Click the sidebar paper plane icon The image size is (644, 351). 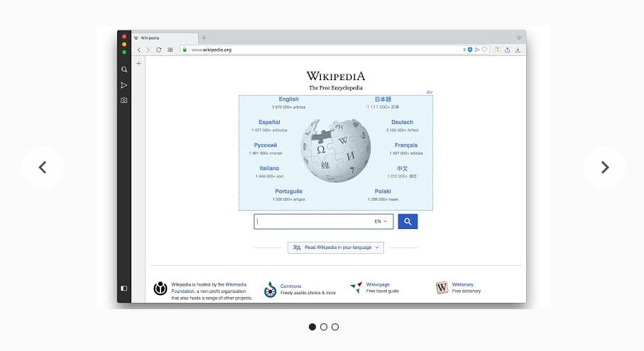tap(124, 85)
